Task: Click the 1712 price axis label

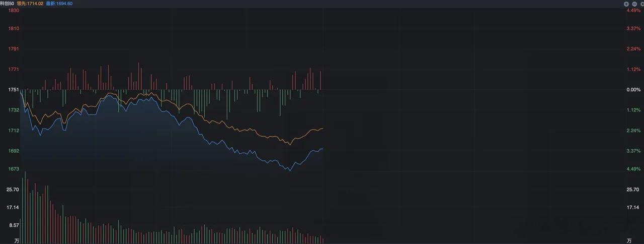Action: (x=14, y=131)
